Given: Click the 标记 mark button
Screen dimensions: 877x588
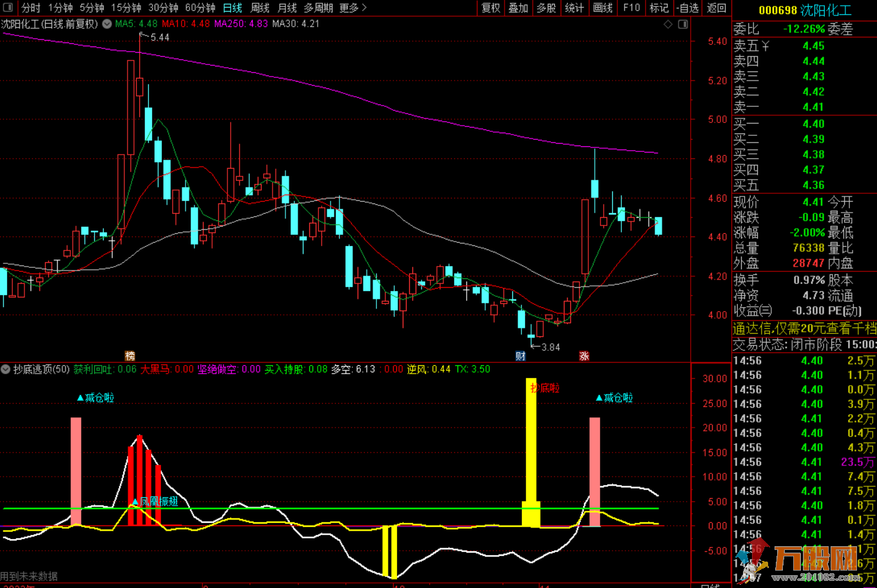Looking at the screenshot, I should click(x=659, y=8).
